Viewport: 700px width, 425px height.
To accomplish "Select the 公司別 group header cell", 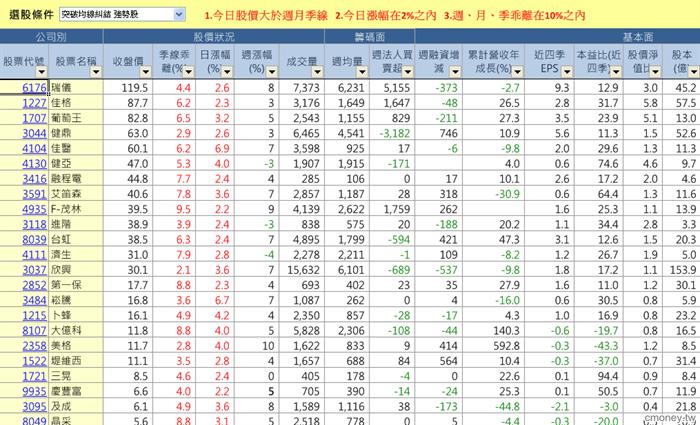I will tap(51, 36).
